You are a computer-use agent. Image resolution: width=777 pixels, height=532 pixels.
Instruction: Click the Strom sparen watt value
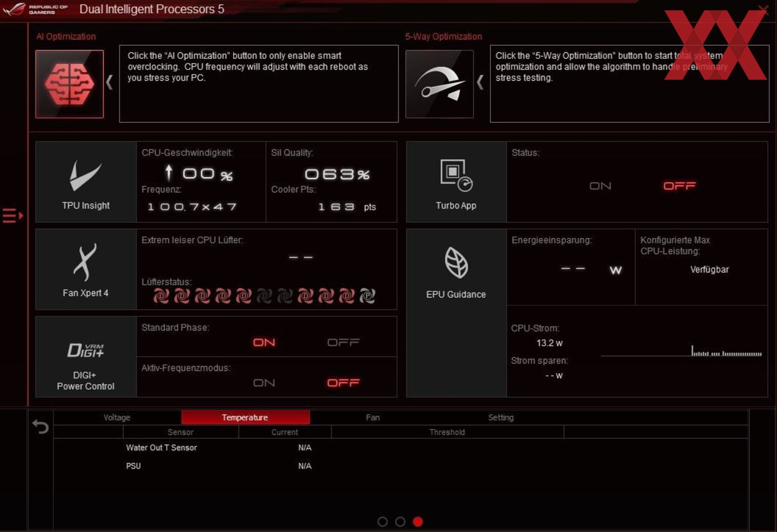click(x=554, y=376)
